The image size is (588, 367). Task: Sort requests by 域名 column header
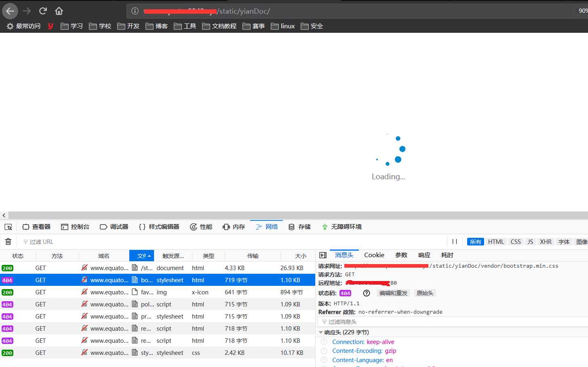[104, 256]
